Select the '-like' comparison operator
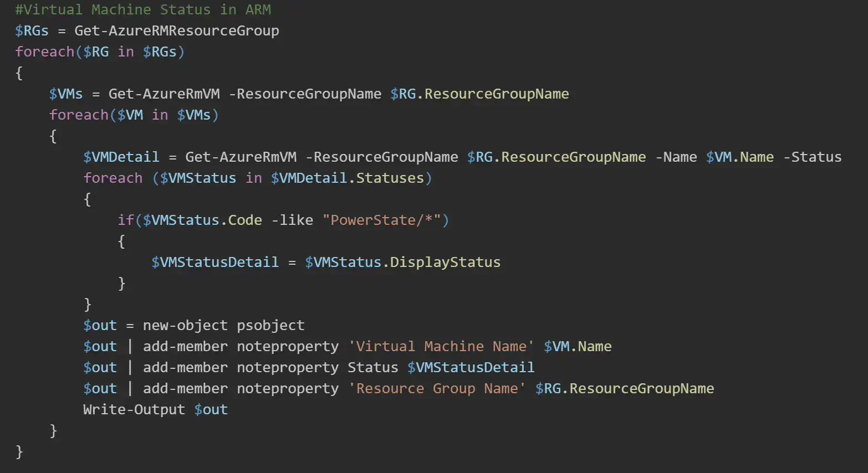Viewport: 868px width, 473px height. (x=292, y=220)
